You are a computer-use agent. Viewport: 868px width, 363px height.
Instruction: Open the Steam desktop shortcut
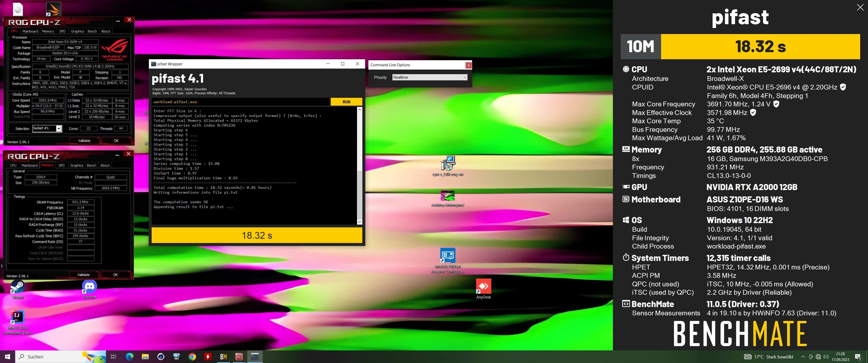coord(17,289)
